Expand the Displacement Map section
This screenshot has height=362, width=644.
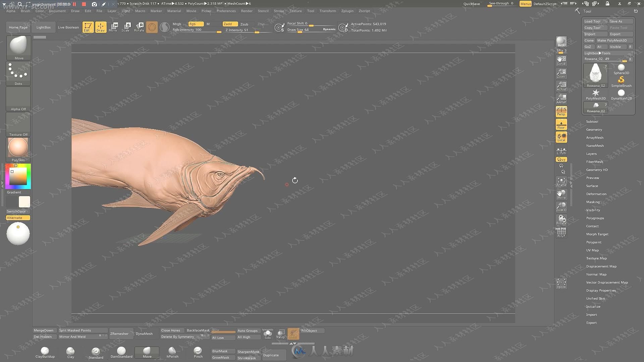pyautogui.click(x=601, y=266)
